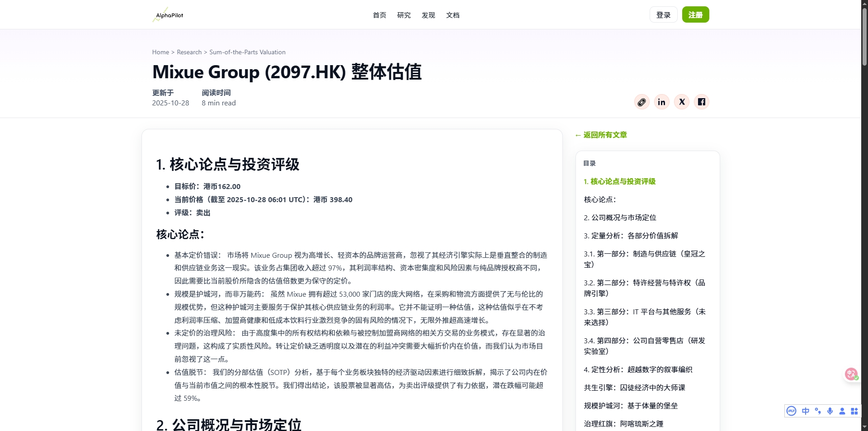Open the 发现 nav item
868x431 pixels.
(428, 15)
